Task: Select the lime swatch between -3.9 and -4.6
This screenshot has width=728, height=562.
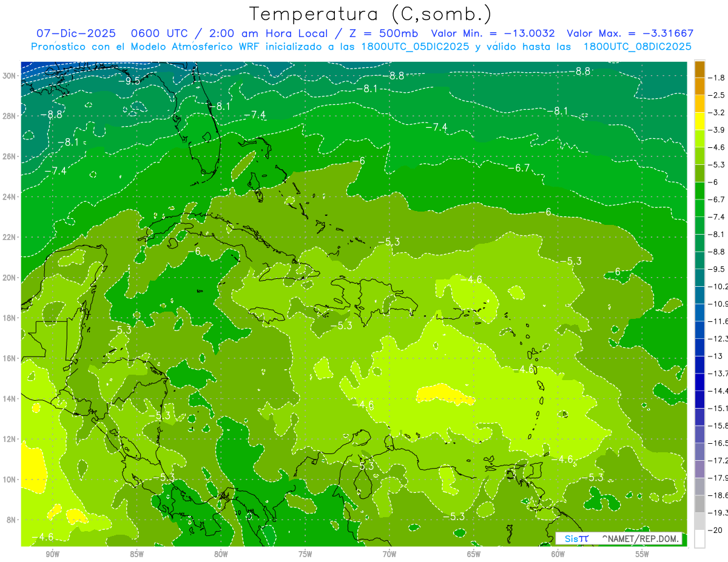Action: coord(699,138)
